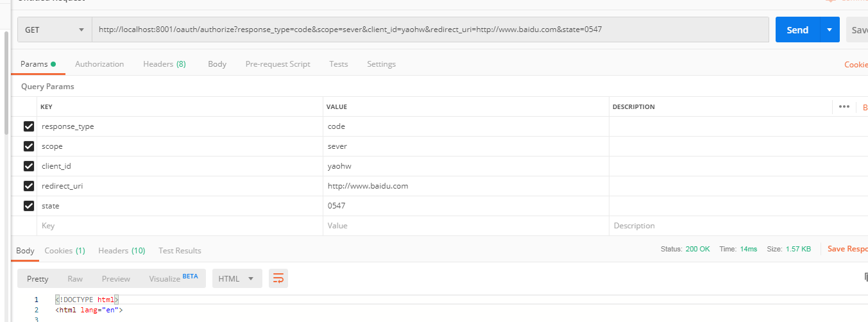Screen dimensions: 868x322
Task: Click the html lang="en" response line
Action: click(89, 310)
